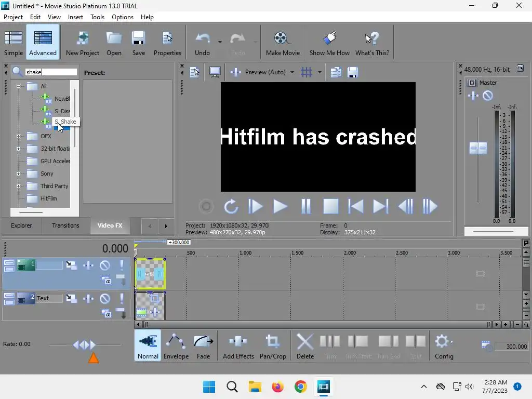Open project Properties

click(167, 43)
